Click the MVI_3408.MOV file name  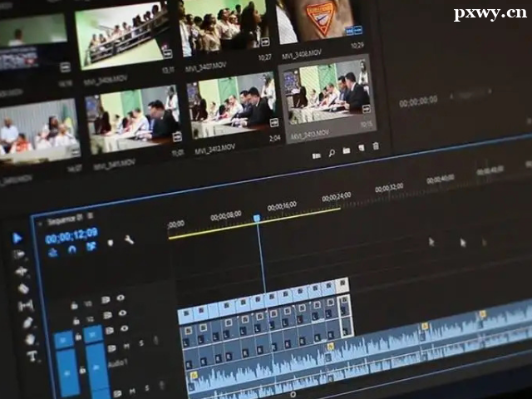(302, 54)
